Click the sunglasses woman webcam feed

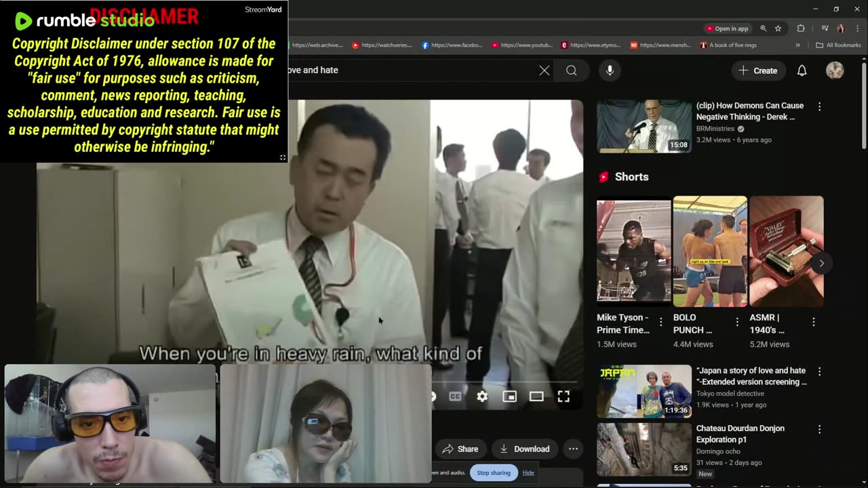325,424
